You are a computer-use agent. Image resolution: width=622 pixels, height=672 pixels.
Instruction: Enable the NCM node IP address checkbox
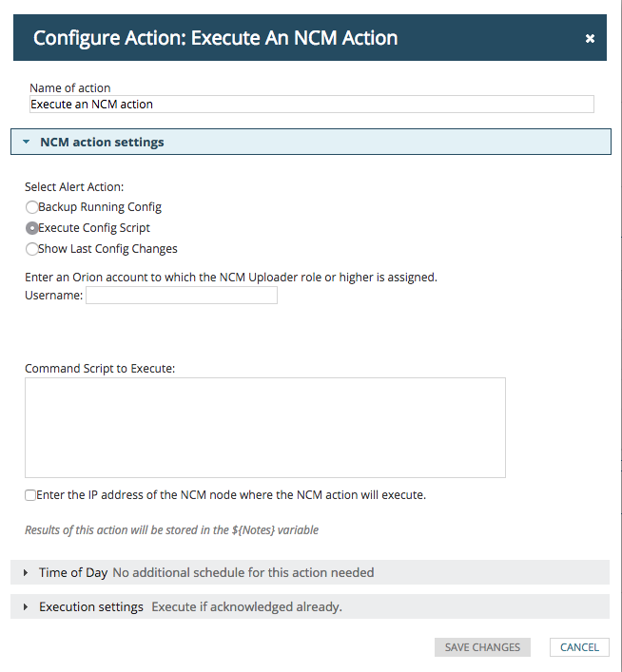coord(30,495)
